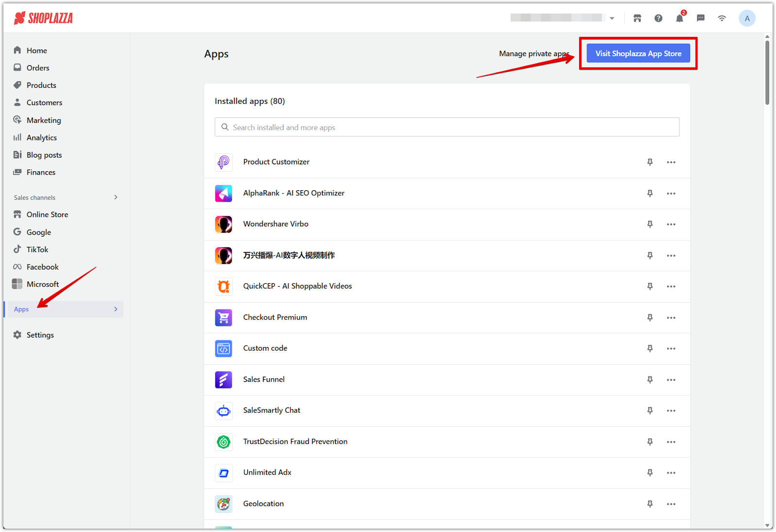Open the Facebook sales channel
The width and height of the screenshot is (776, 532).
(x=43, y=267)
